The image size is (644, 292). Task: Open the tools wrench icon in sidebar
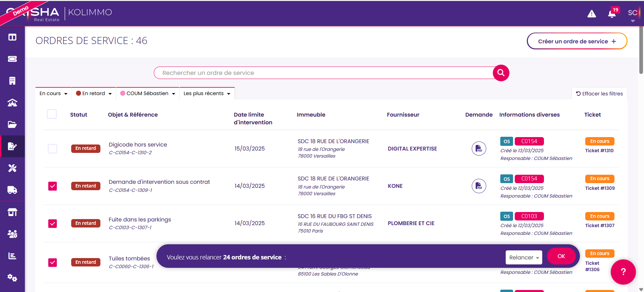click(12, 168)
